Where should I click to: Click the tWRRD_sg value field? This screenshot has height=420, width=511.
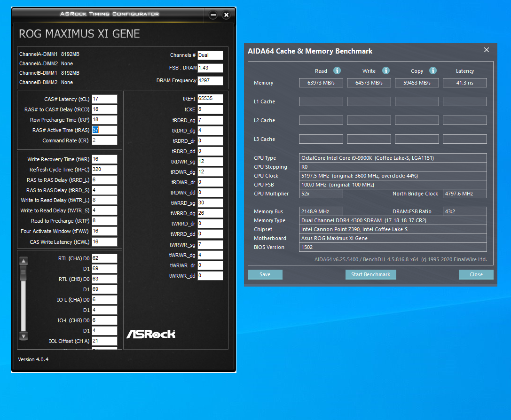(x=210, y=203)
